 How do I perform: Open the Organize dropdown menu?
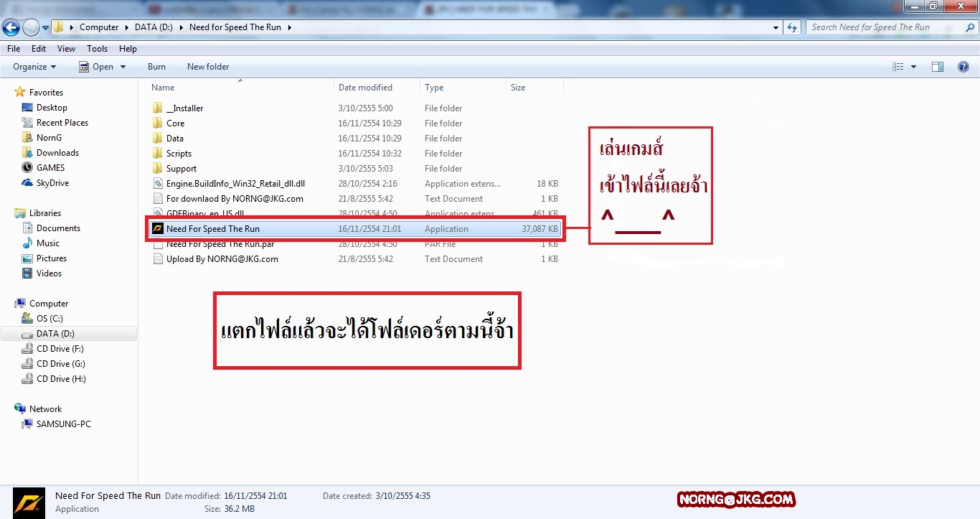pos(34,67)
